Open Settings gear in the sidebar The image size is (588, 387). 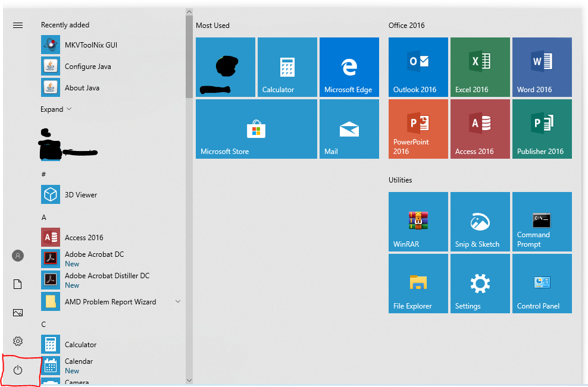point(18,341)
